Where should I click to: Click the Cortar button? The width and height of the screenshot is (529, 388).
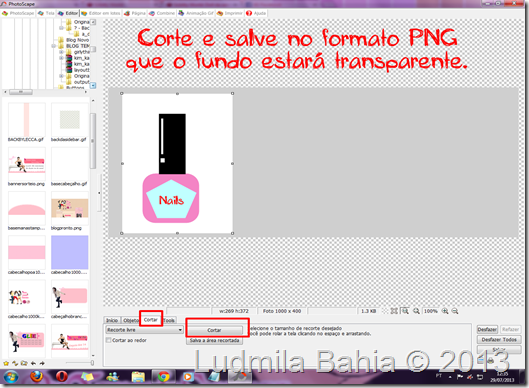[214, 330]
